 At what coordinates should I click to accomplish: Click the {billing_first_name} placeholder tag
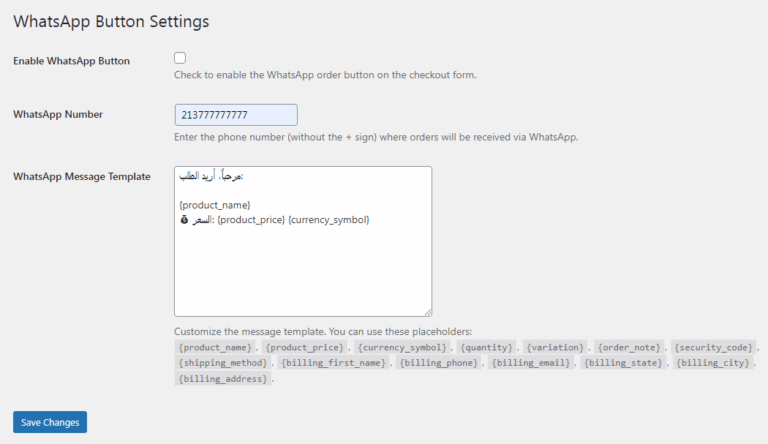click(333, 363)
